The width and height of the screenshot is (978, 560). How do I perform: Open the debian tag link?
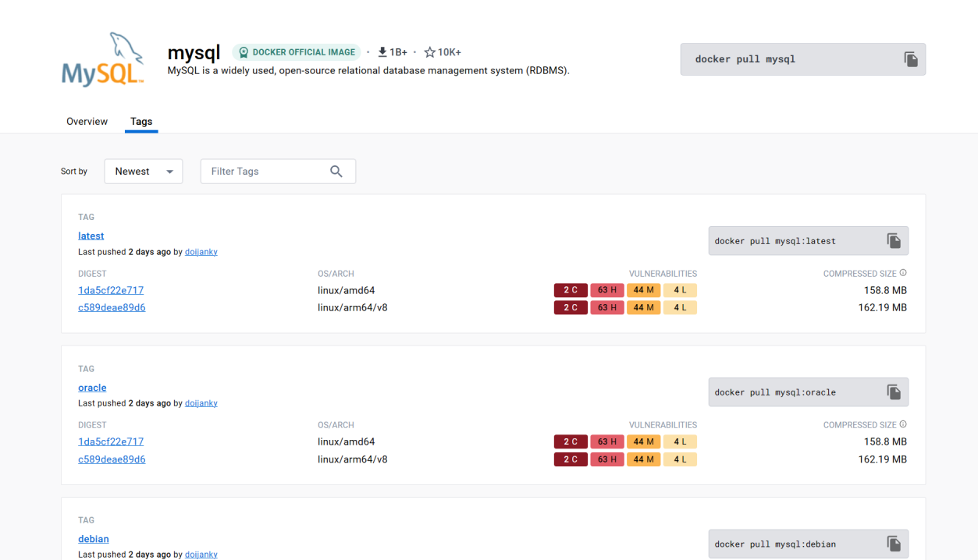pos(93,539)
